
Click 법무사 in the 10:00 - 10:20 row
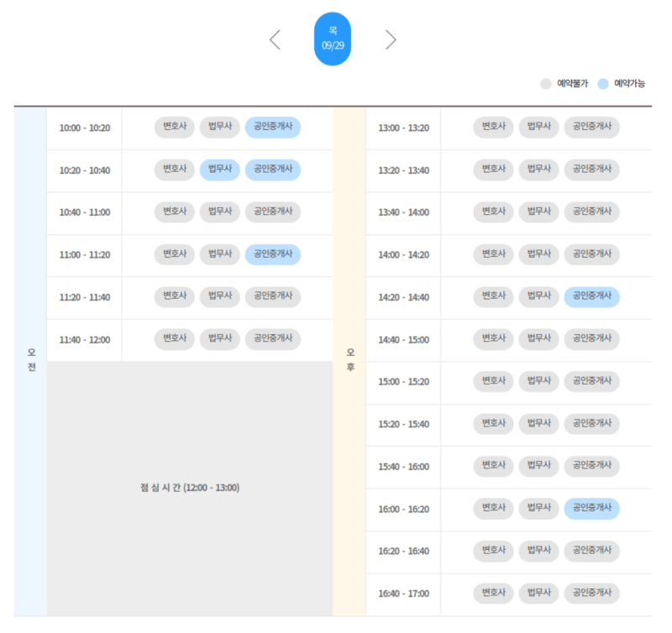[x=220, y=128]
